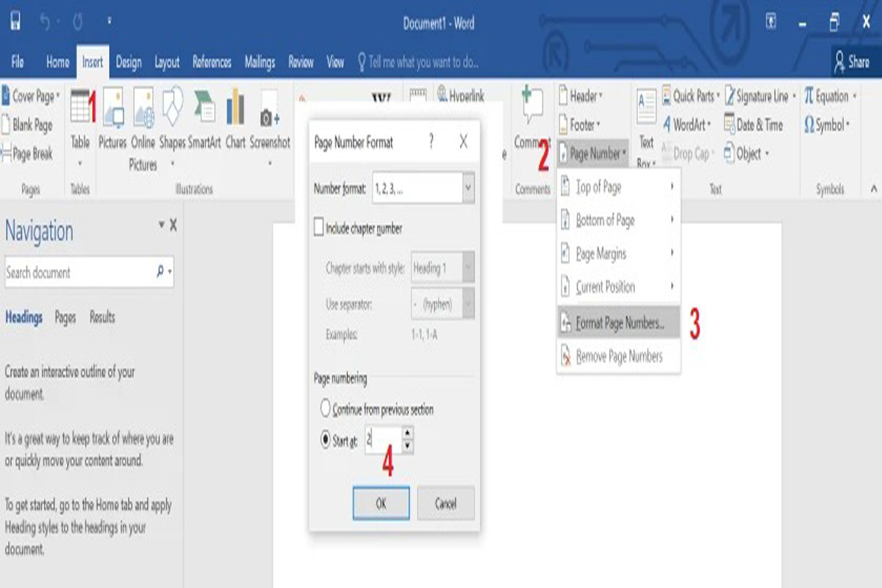The height and width of the screenshot is (588, 882).
Task: Open the Object dropdown
Action: (x=747, y=154)
